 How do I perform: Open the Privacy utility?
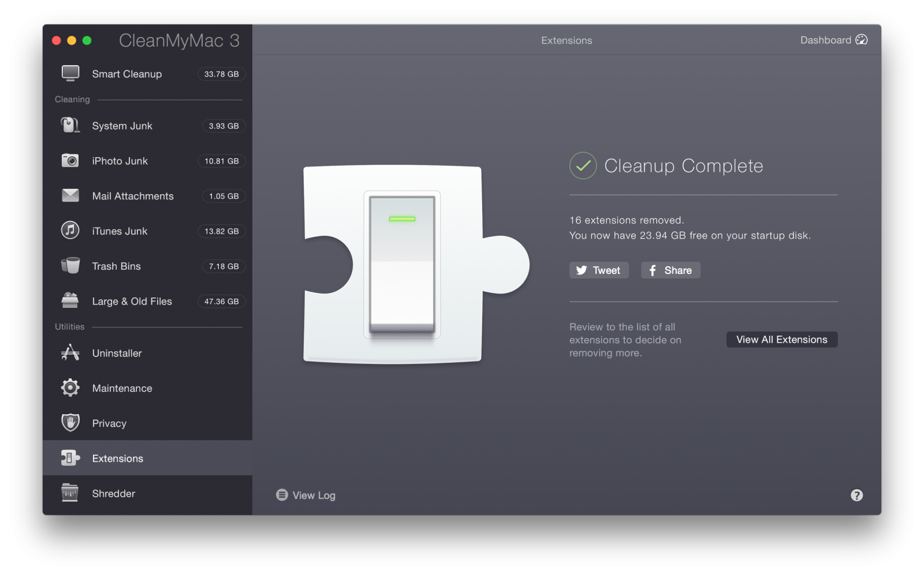[147, 423]
